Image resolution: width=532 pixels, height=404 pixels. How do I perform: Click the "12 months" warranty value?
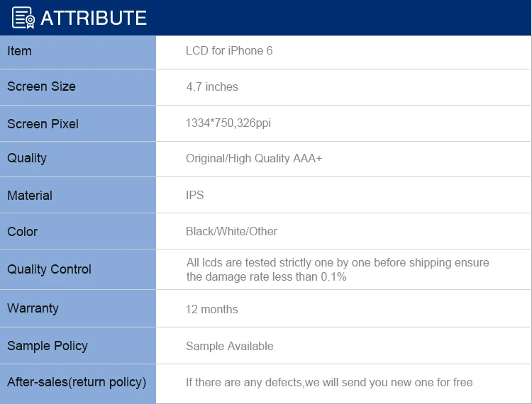(x=212, y=309)
